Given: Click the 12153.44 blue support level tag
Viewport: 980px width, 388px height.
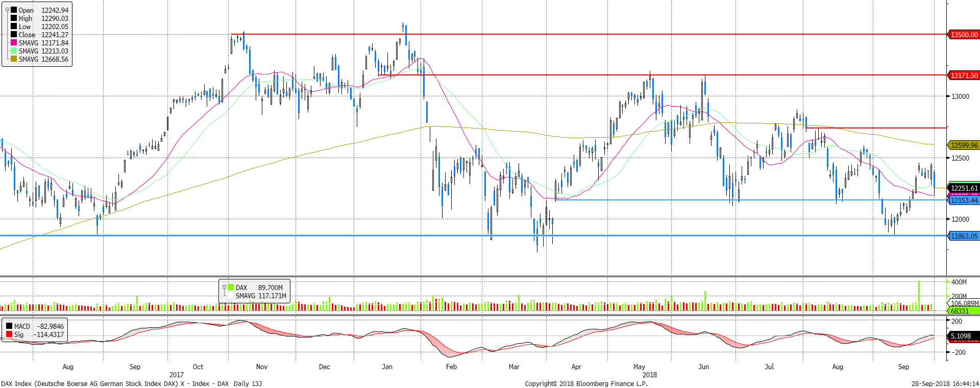Looking at the screenshot, I should pos(964,200).
